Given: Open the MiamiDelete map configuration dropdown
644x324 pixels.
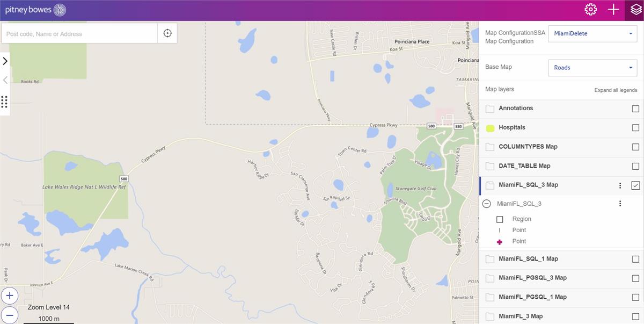Looking at the screenshot, I should [593, 33].
